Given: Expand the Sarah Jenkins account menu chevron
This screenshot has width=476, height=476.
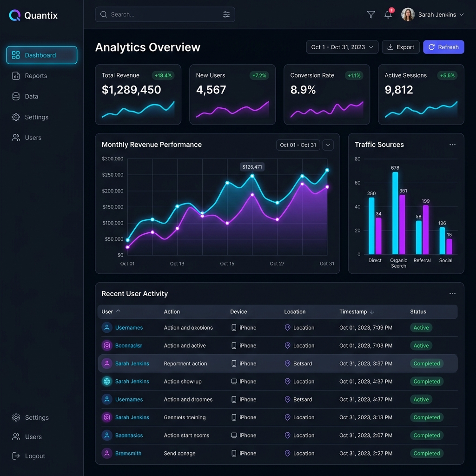Looking at the screenshot, I should click(x=462, y=14).
